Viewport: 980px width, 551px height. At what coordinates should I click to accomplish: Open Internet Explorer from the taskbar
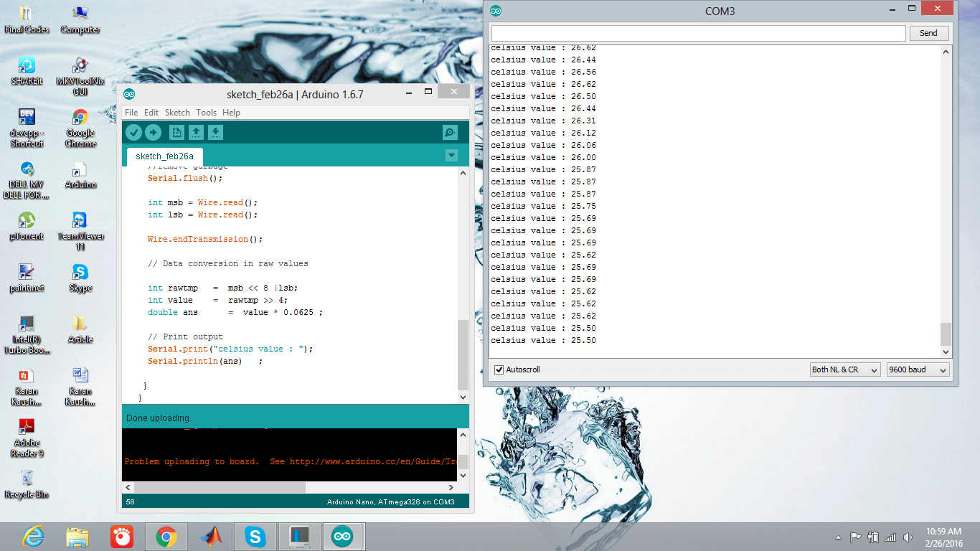32,537
